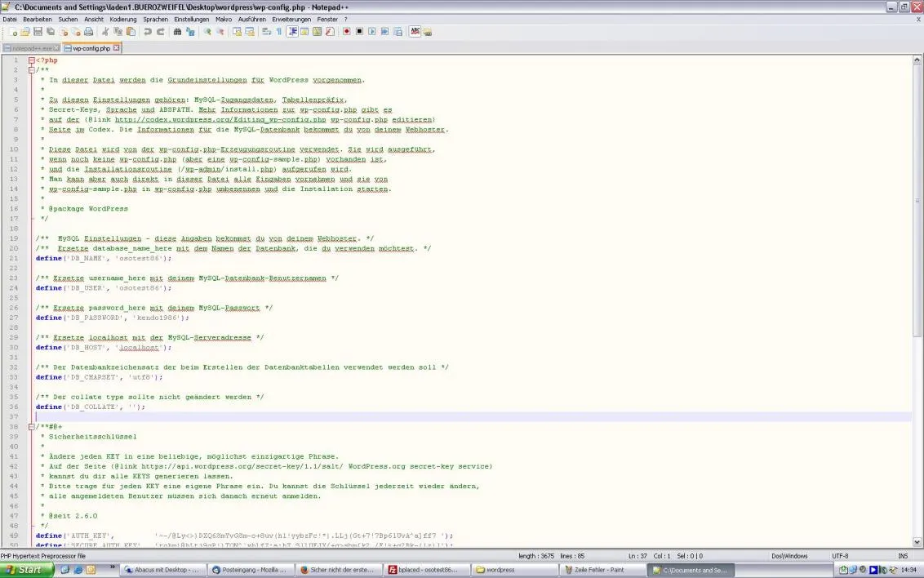Close the wp-config.php tab with its X
This screenshot has height=578, width=924.
pos(116,47)
